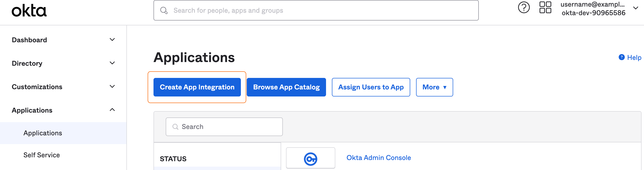Image resolution: width=644 pixels, height=170 pixels.
Task: Click the magnifier icon in applications search
Action: click(175, 127)
